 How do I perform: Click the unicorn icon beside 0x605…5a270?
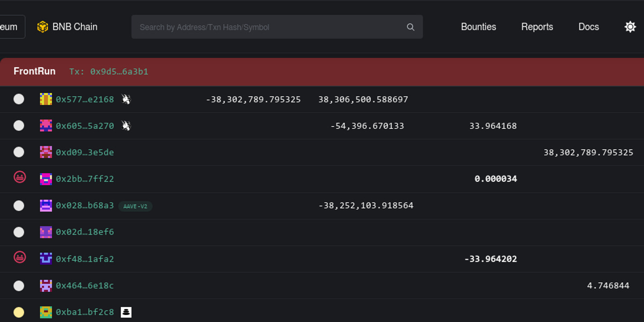pos(126,126)
